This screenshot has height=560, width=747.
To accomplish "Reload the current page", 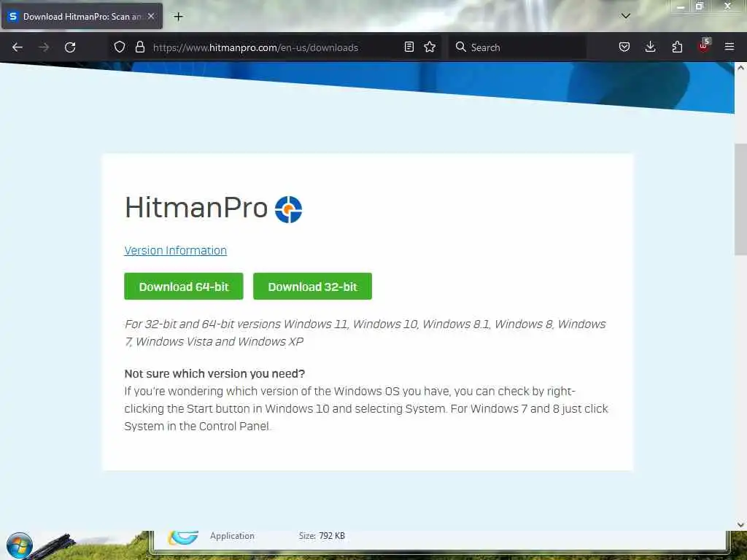I will click(x=70, y=47).
